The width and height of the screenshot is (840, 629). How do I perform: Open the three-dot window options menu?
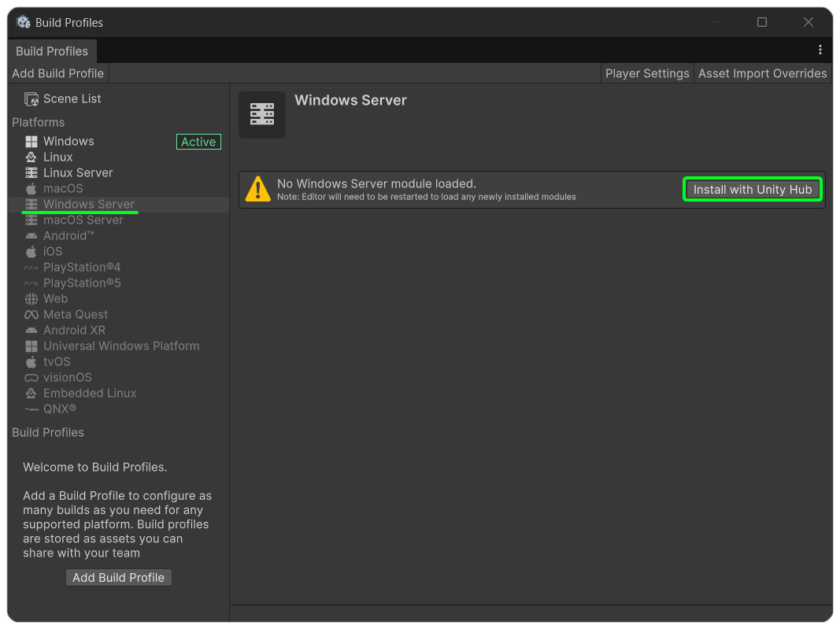click(820, 50)
